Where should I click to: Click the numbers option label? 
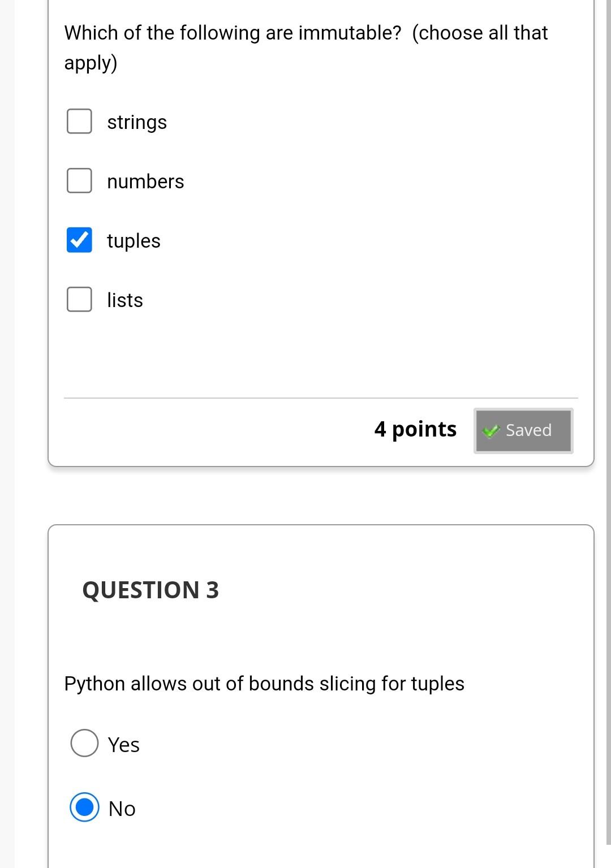tap(145, 182)
